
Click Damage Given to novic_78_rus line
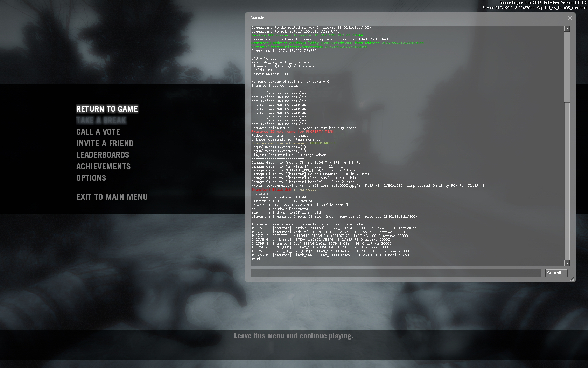coord(306,163)
